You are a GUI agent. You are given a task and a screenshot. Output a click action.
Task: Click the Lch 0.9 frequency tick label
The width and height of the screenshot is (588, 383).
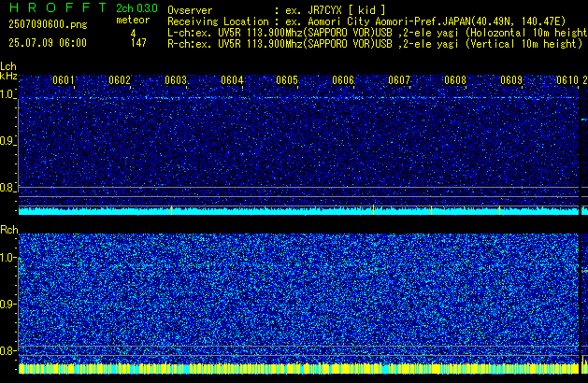click(x=7, y=141)
